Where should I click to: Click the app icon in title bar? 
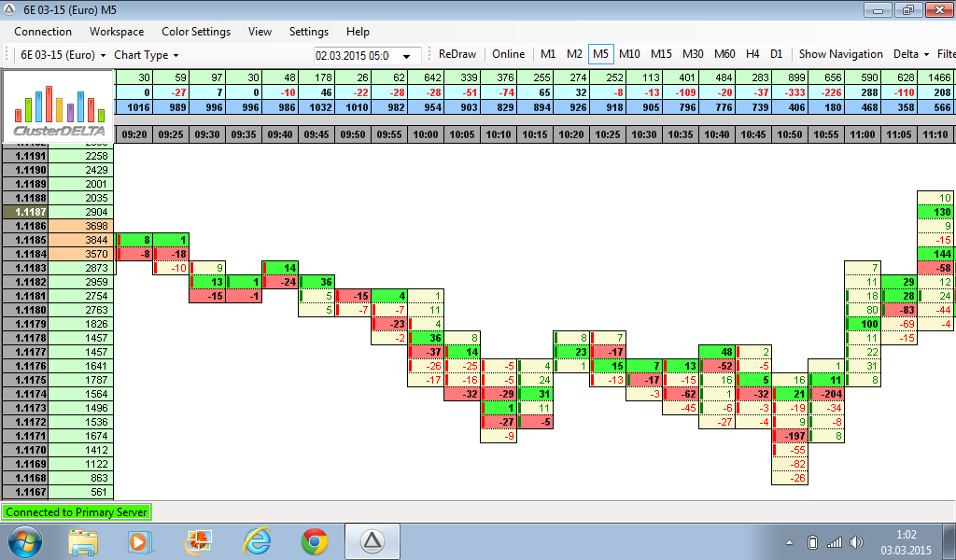point(9,9)
